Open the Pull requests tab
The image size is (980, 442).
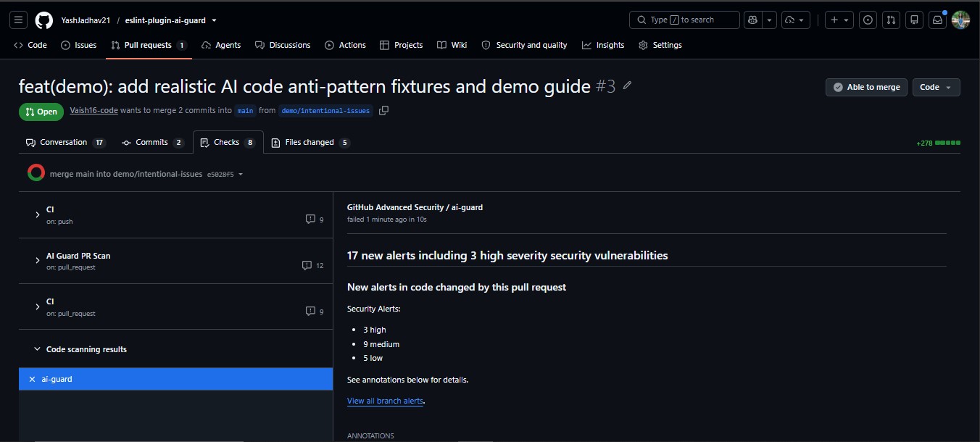[x=149, y=45]
